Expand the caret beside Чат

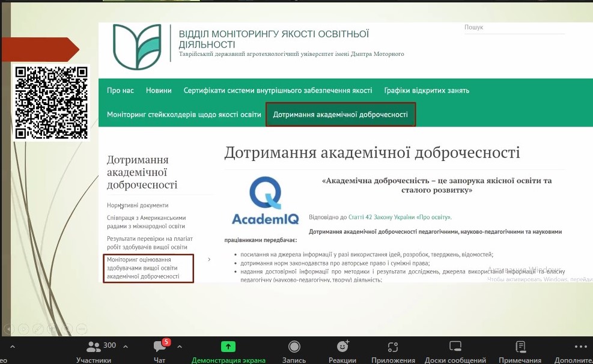(180, 346)
